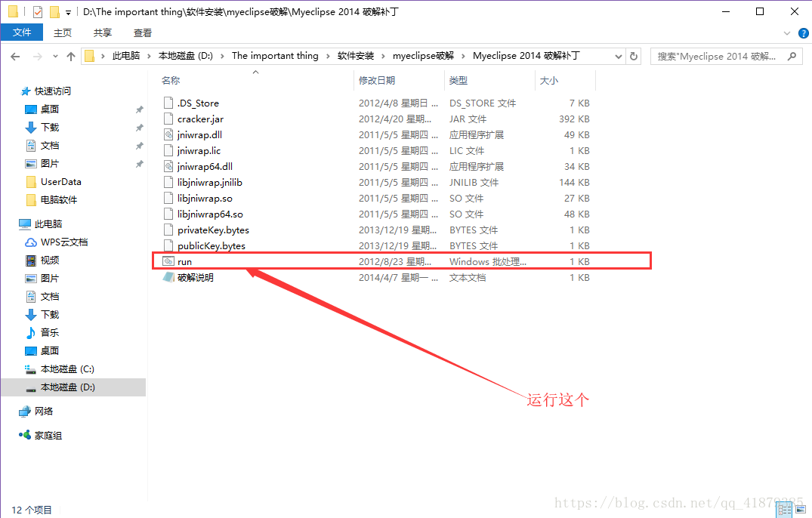Select 此电脑 in the navigation pane
Screen dimensions: 812x518
(48, 224)
